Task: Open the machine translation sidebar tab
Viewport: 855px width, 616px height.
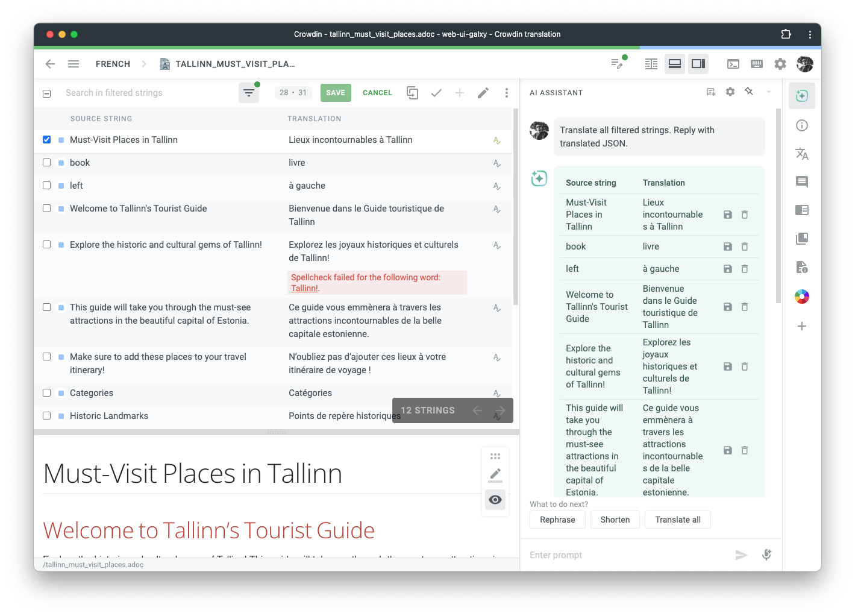Action: [x=802, y=154]
